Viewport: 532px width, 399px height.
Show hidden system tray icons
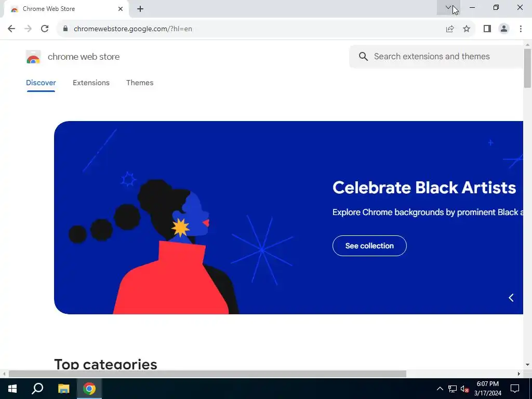tap(440, 389)
